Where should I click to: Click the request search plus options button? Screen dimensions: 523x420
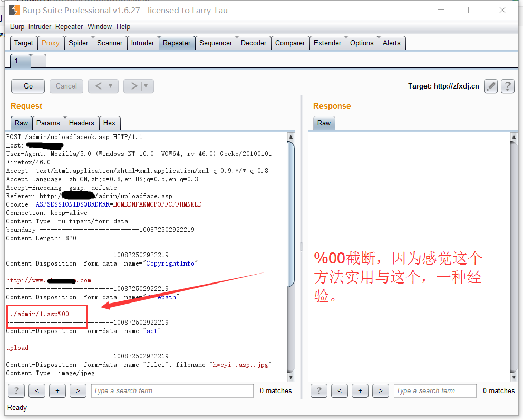57,390
